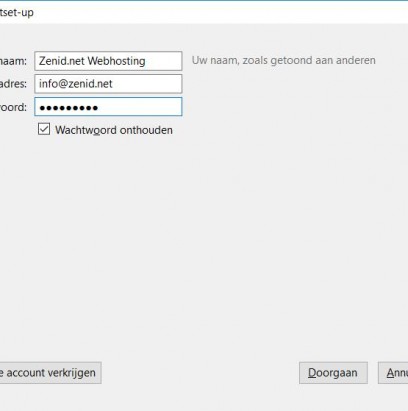Place cursor on the word Webhosting
The image size is (408, 411).
coord(116,61)
